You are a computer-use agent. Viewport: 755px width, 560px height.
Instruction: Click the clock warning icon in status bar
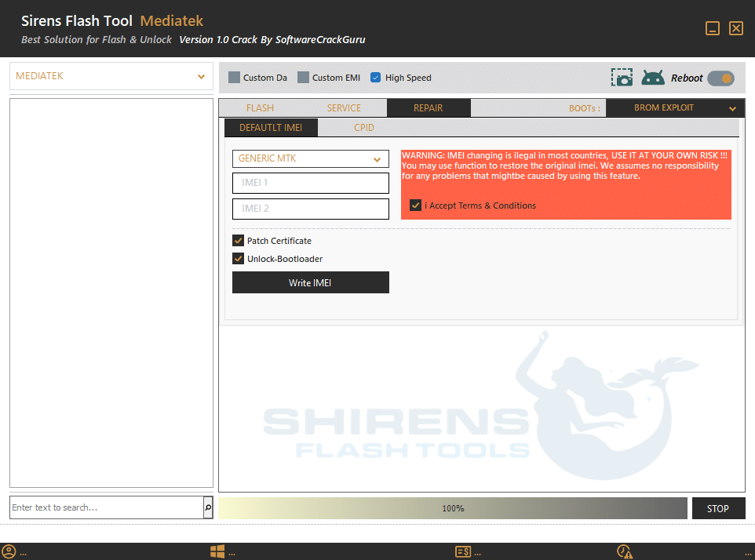[625, 551]
